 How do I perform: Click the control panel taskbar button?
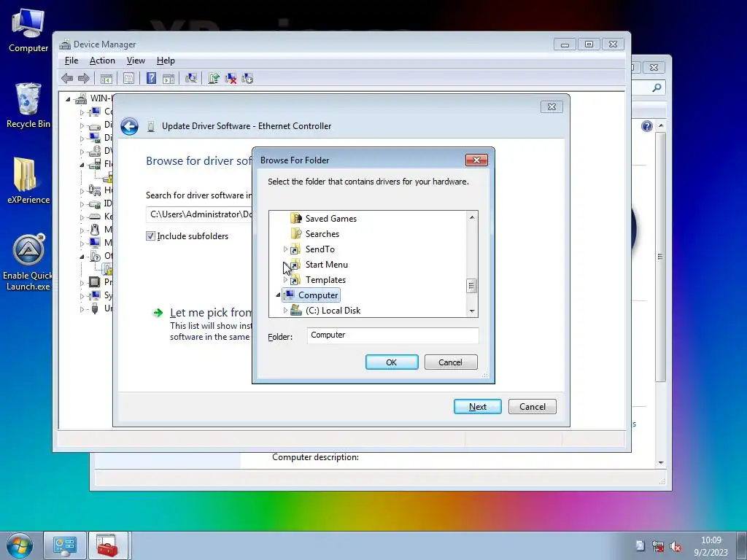(x=65, y=545)
